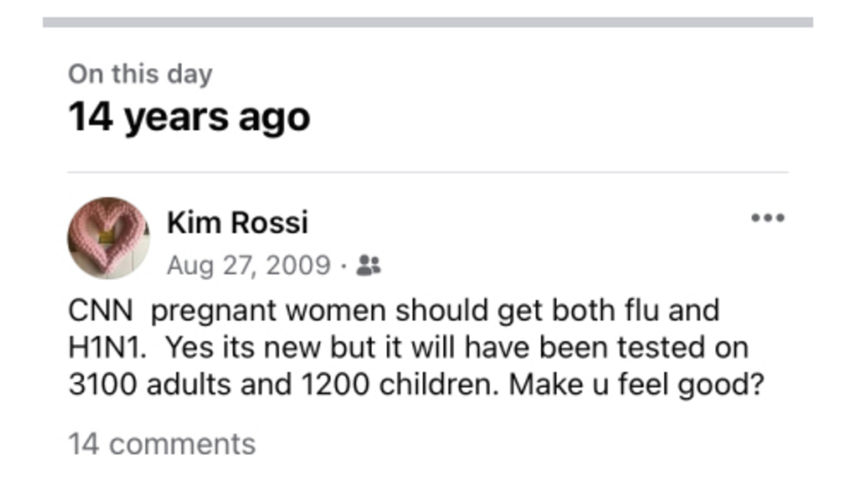Click the gray divider bar at top

pyautogui.click(x=428, y=22)
